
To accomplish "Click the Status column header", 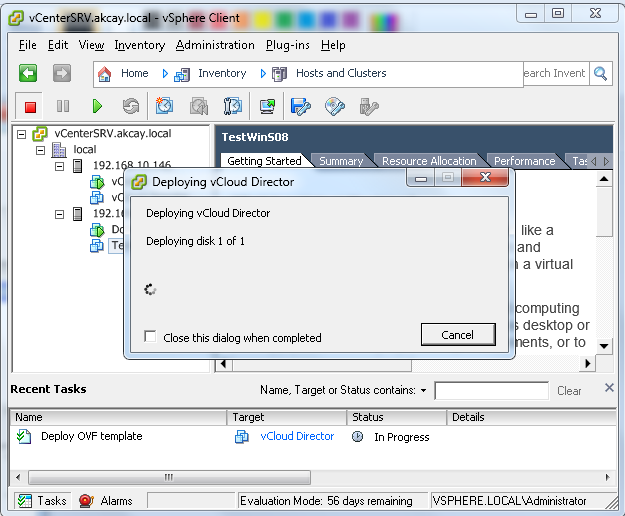I will [x=397, y=417].
